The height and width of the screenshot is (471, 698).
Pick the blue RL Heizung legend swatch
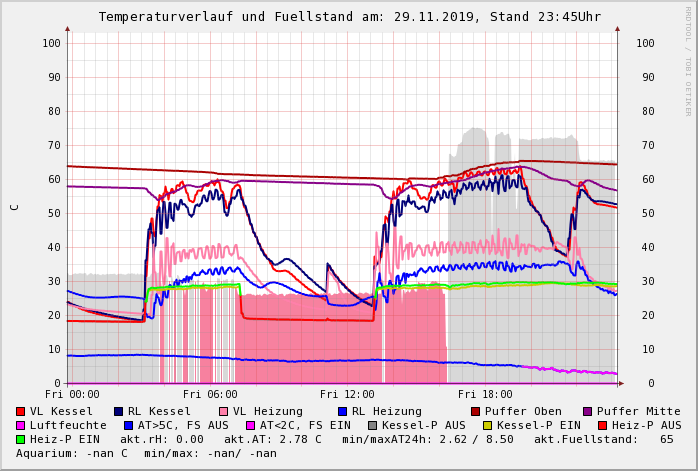342,411
